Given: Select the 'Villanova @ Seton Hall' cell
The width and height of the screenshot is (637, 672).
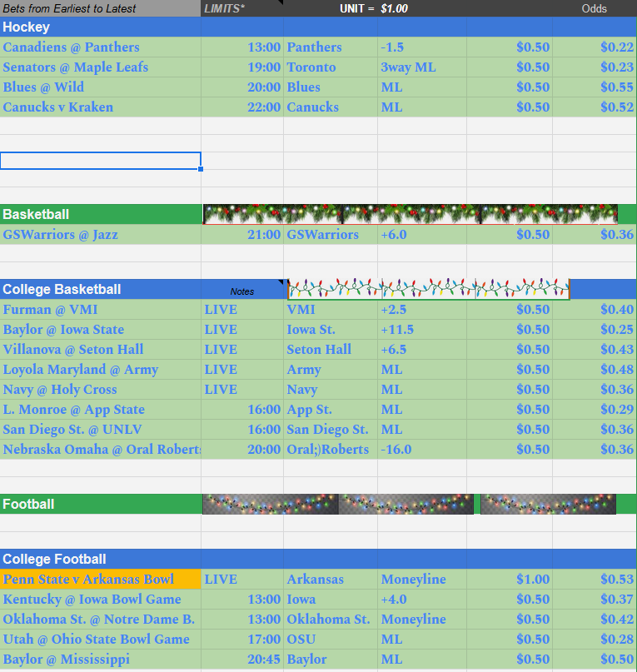Looking at the screenshot, I should click(100, 349).
